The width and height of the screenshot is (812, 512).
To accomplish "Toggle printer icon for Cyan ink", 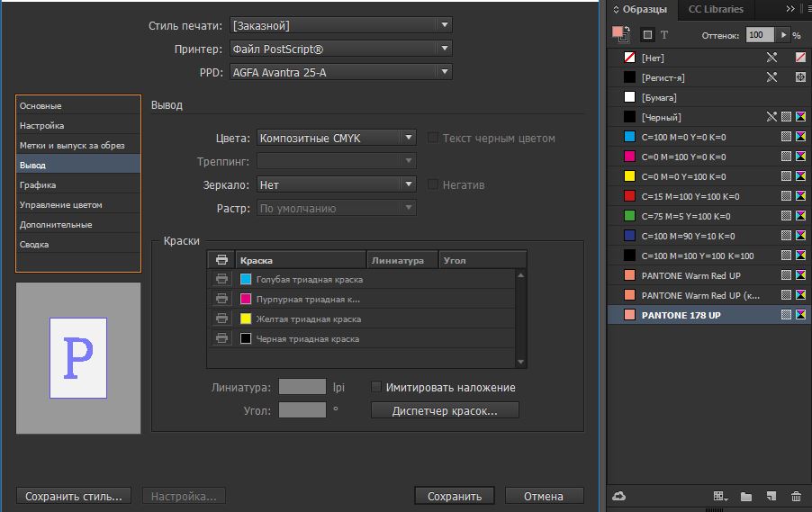I will [x=221, y=279].
